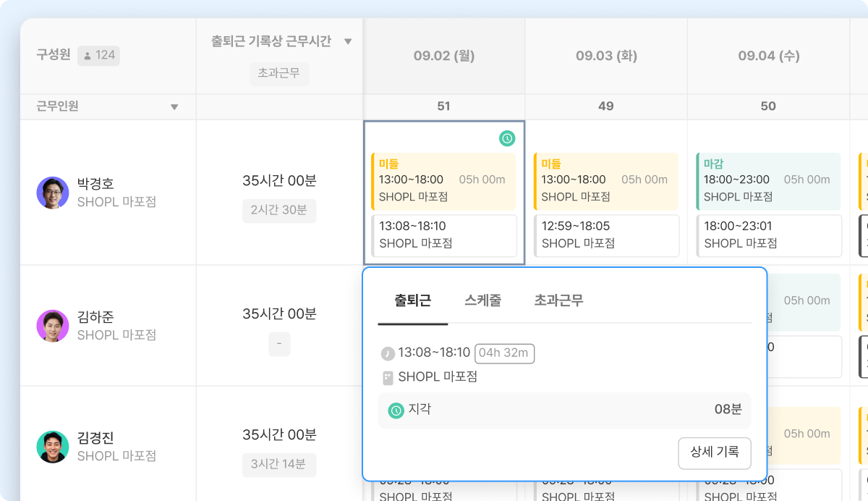Click the 마감 18:00~23:00 schedule block
The height and width of the screenshot is (501, 868).
click(x=768, y=181)
